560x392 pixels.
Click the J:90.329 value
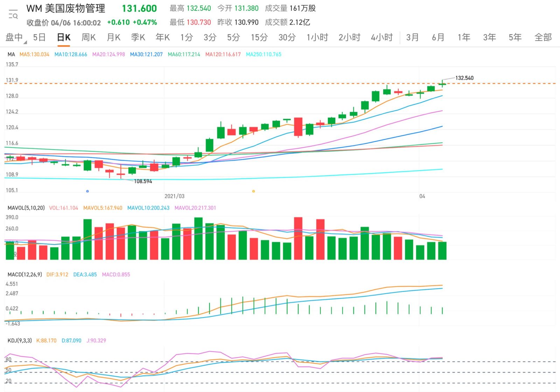[x=96, y=341]
